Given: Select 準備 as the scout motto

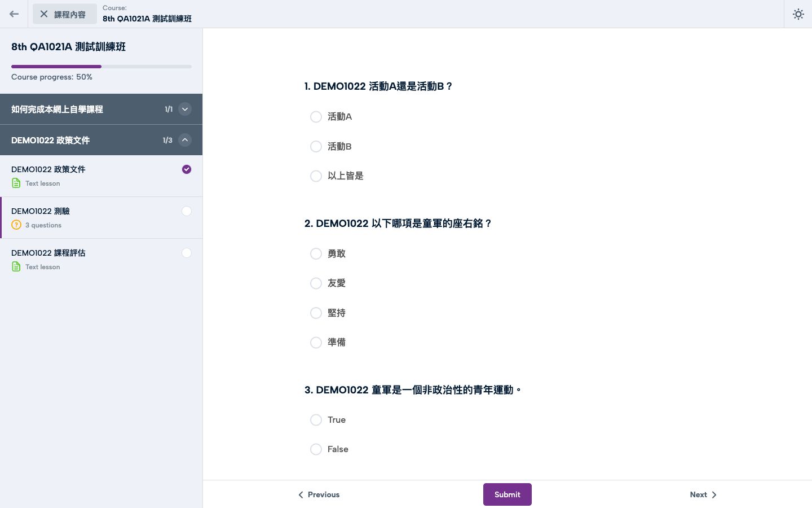Looking at the screenshot, I should [316, 343].
